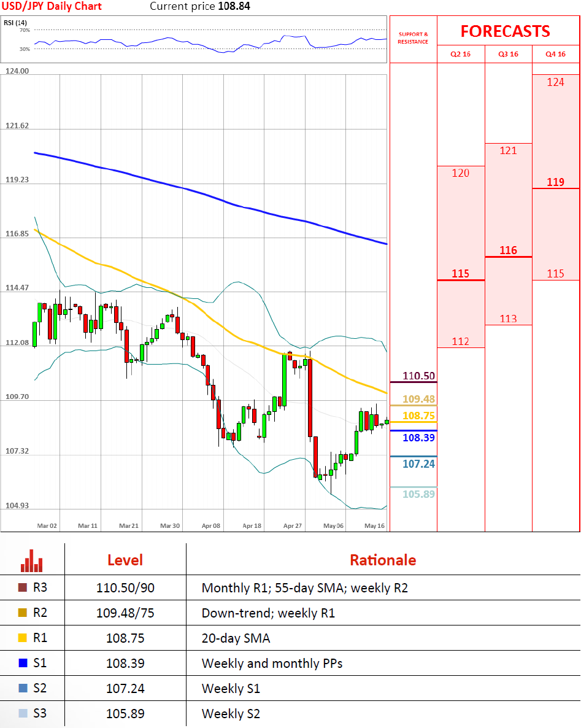Viewport: 581px width, 728px height.
Task: Click the 104.93 price axis label
Action: pos(17,506)
